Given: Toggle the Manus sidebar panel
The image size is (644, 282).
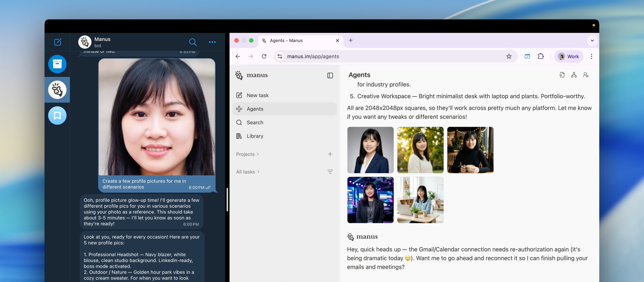Looking at the screenshot, I should 330,76.
